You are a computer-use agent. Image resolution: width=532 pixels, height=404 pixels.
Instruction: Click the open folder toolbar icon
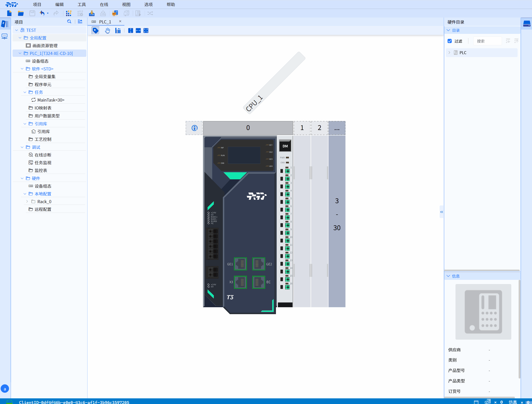[x=21, y=13]
